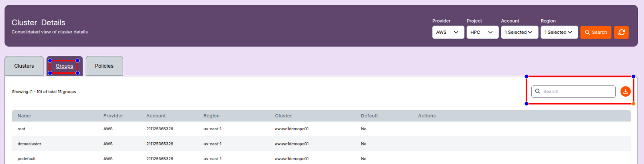
Task: Click us-east-1 in the democluster row
Action: point(213,144)
